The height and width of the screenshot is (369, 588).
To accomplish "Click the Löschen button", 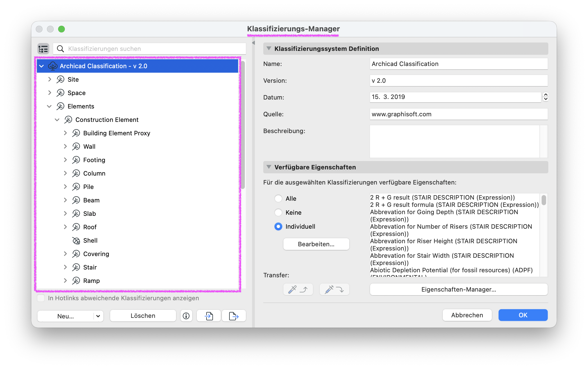I will click(x=143, y=316).
